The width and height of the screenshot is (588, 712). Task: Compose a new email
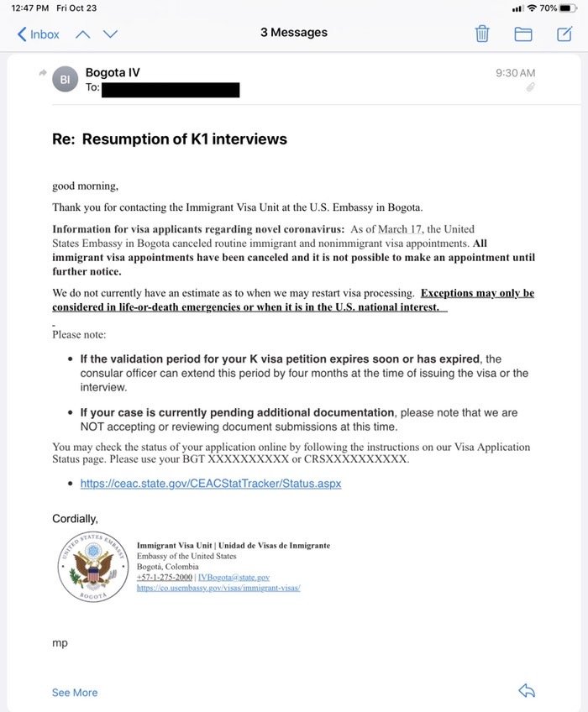click(x=564, y=34)
